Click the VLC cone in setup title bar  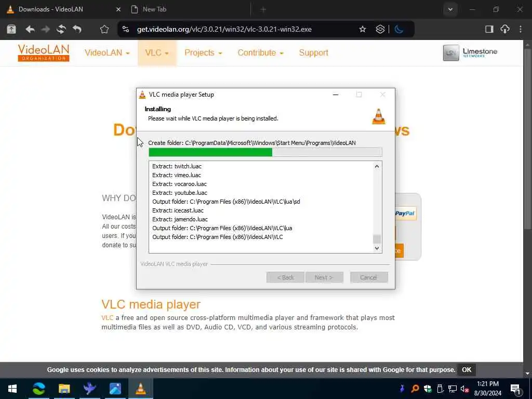coord(142,95)
